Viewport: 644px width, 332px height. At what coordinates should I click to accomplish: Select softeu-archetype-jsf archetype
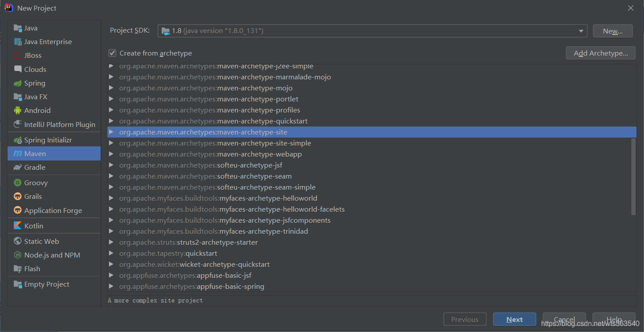pyautogui.click(x=372, y=165)
